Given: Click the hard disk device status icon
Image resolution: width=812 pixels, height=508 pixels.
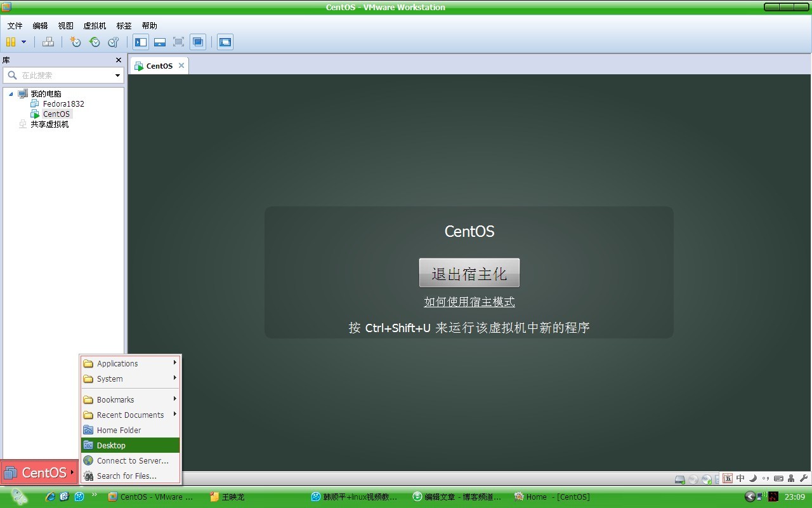Looking at the screenshot, I should click(x=679, y=479).
